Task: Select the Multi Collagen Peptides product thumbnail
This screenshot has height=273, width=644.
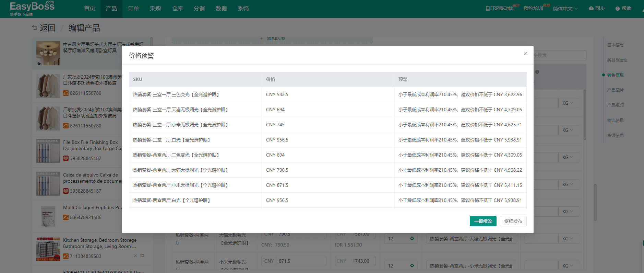Action: pyautogui.click(x=48, y=216)
